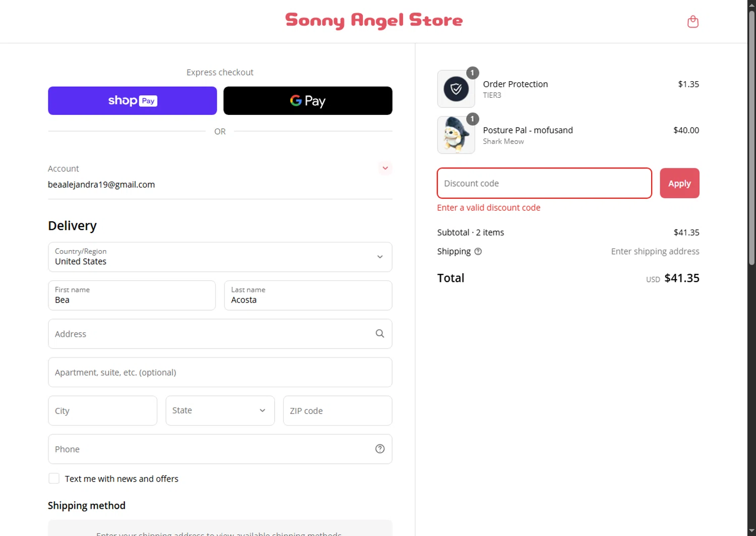Screen dimensions: 756x536
Task: Click into the Last name field
Action: 308,295
